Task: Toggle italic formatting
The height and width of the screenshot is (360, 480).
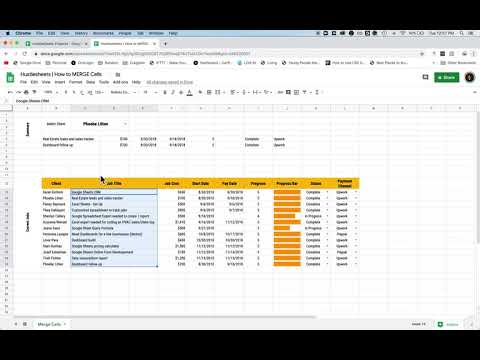Action: tap(173, 92)
